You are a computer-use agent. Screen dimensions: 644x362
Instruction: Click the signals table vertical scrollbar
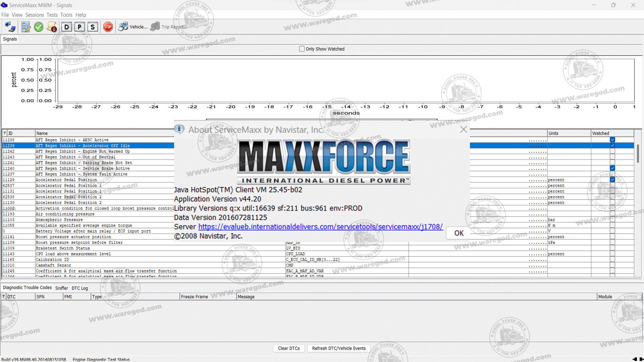tap(638, 154)
